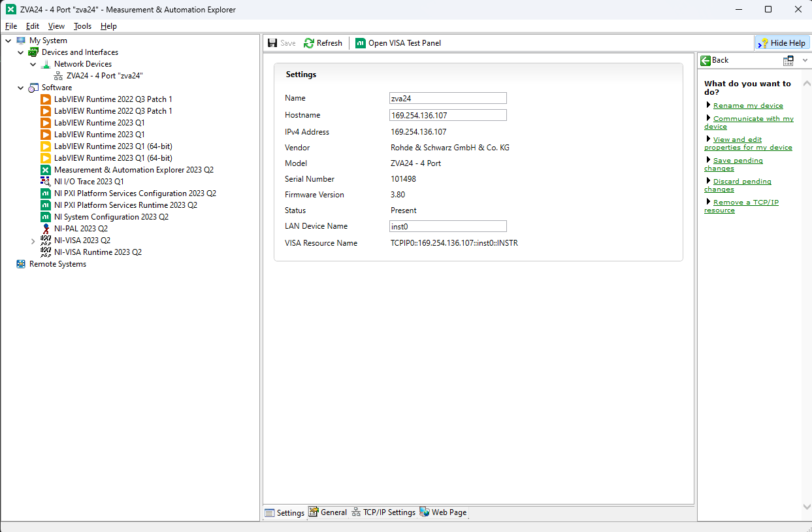The image size is (812, 532).
Task: Select NI System Configuration 2023 Q2 icon
Action: click(x=46, y=217)
